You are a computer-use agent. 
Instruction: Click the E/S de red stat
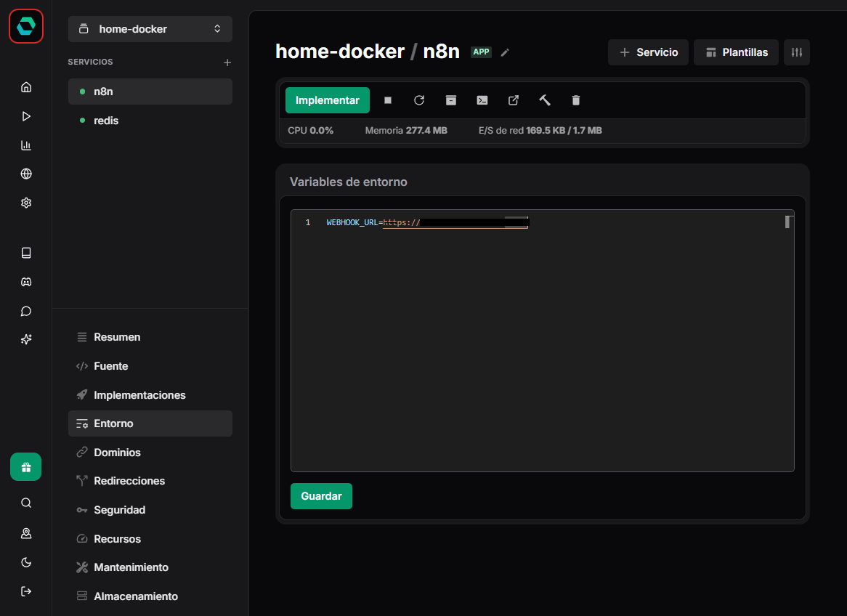(x=540, y=131)
